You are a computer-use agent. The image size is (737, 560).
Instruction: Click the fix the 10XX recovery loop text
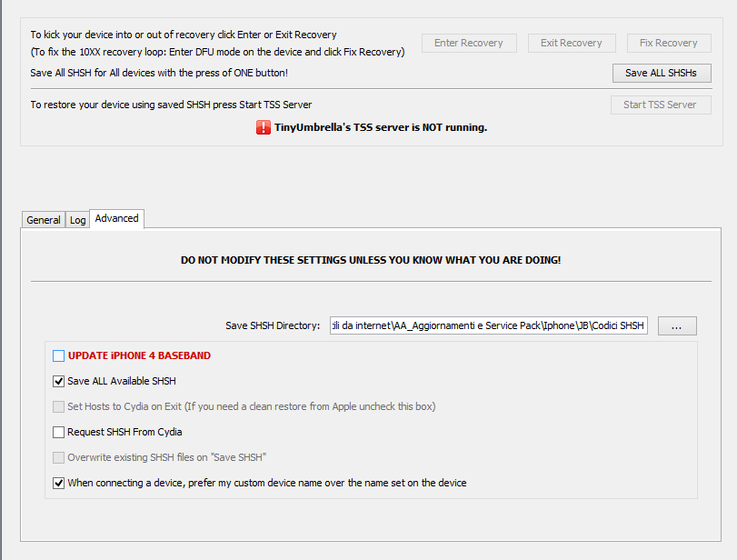coord(217,52)
